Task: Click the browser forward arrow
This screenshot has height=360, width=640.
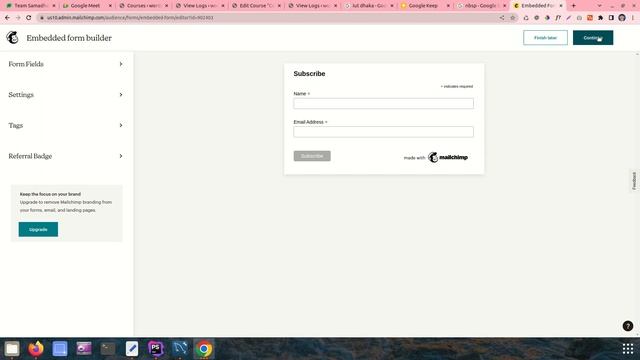Action: point(18,18)
